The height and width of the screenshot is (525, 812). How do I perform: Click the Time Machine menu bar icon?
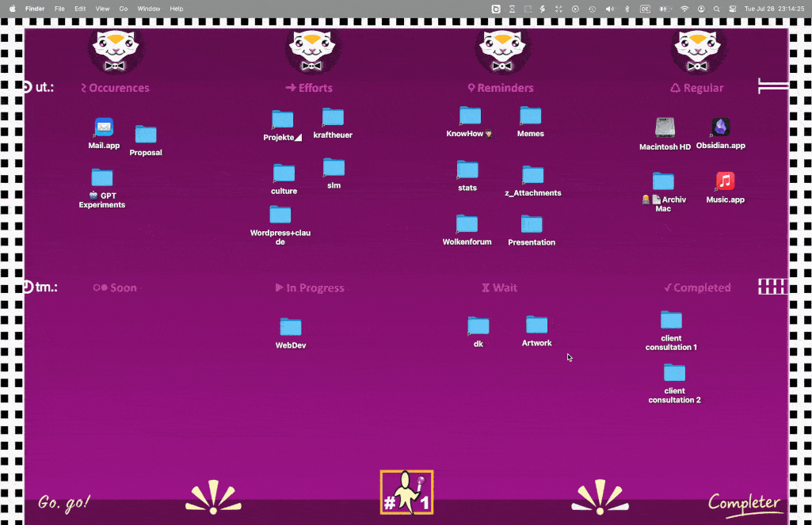click(593, 9)
